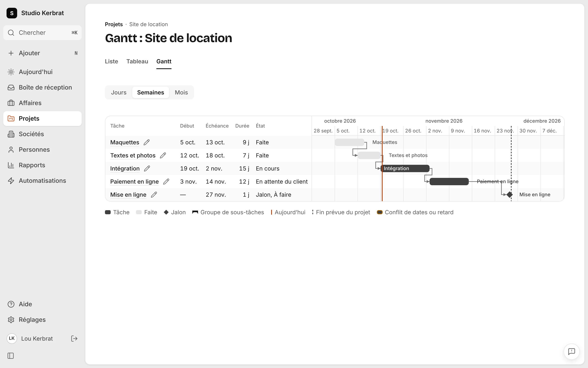The width and height of the screenshot is (588, 368).
Task: Click the pencil icon next to Maquettes
Action: [147, 142]
